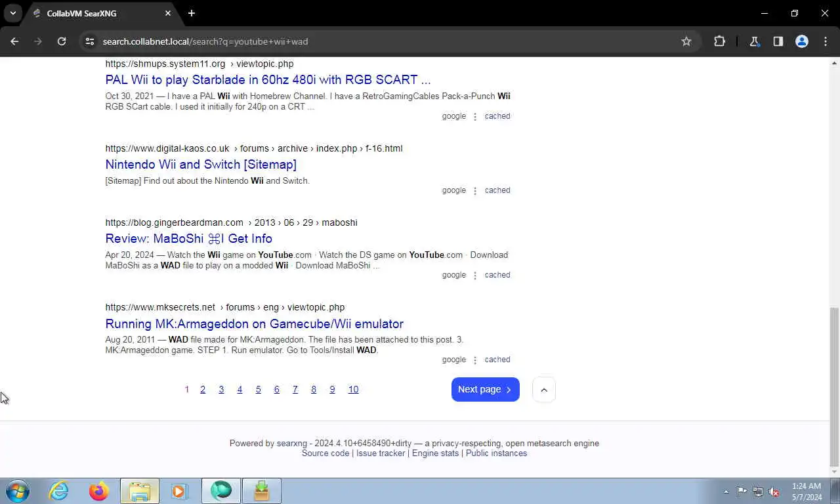Image resolution: width=840 pixels, height=504 pixels.
Task: Open Action Center flag icon
Action: [742, 492]
